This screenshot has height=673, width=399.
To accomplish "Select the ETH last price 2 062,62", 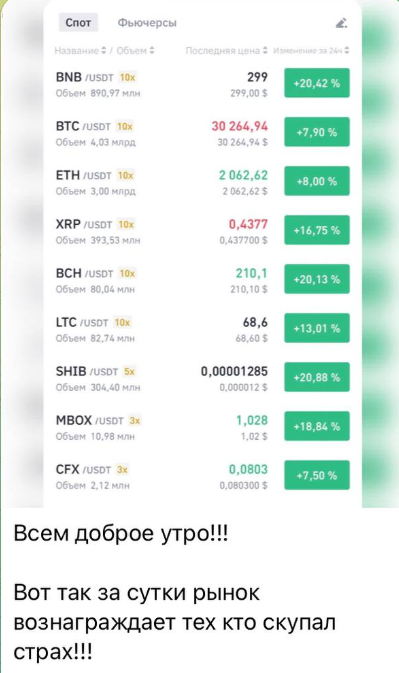I will tap(243, 175).
